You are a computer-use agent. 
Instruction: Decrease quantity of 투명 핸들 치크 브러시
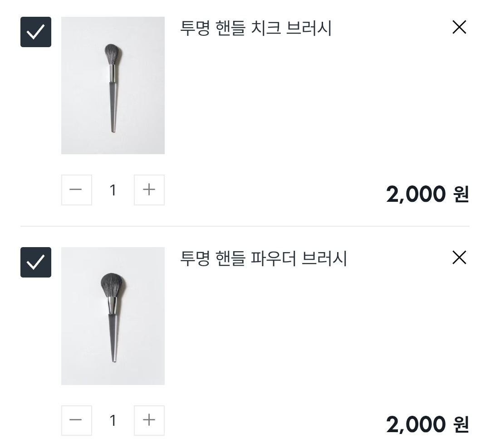pyautogui.click(x=76, y=190)
